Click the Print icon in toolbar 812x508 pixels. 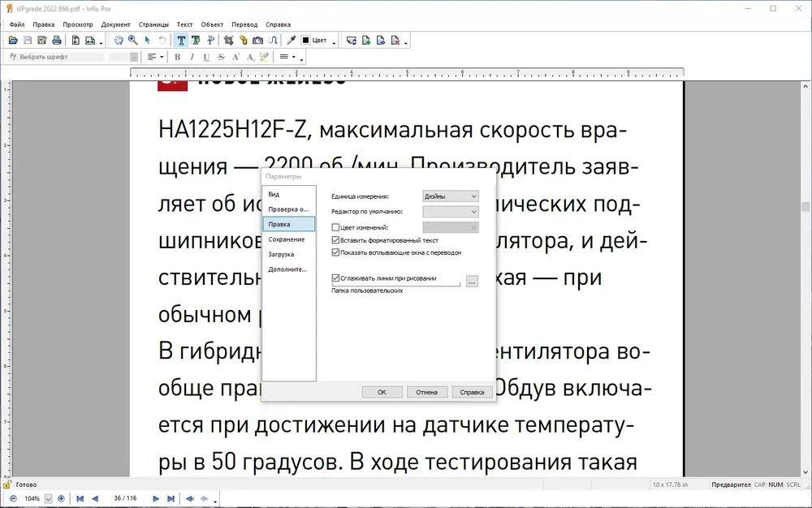[x=57, y=41]
